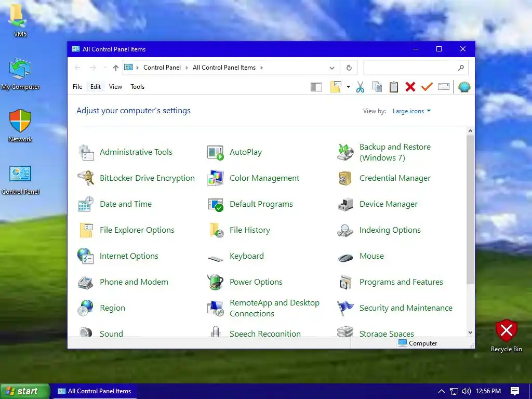Click the Refresh button in address bar
The width and height of the screenshot is (532, 399).
point(349,68)
